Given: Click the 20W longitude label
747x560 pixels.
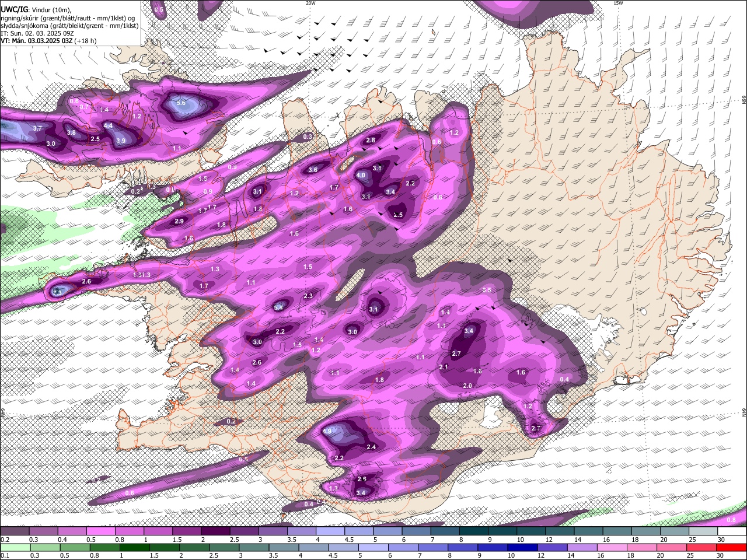Looking at the screenshot, I should 310,3.
